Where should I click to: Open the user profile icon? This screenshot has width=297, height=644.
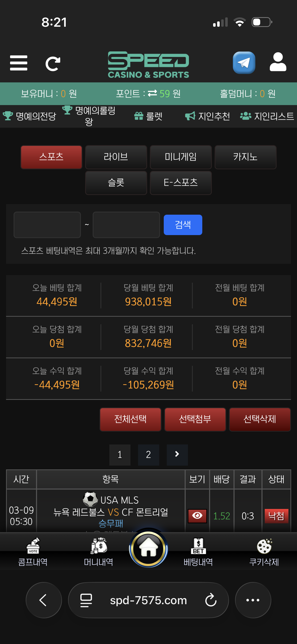pyautogui.click(x=278, y=62)
